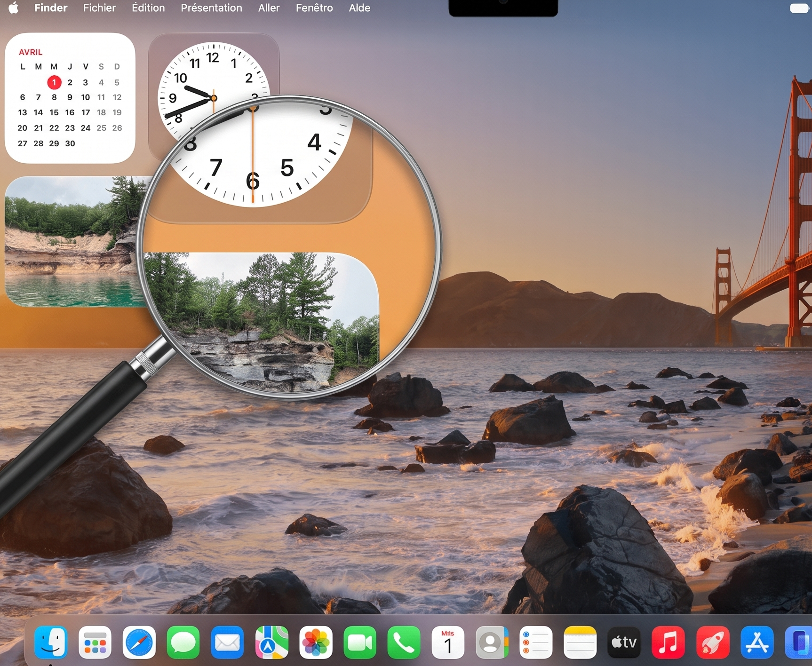812x666 pixels.
Task: Open the yellow Notes icon in Dock
Action: click(580, 642)
